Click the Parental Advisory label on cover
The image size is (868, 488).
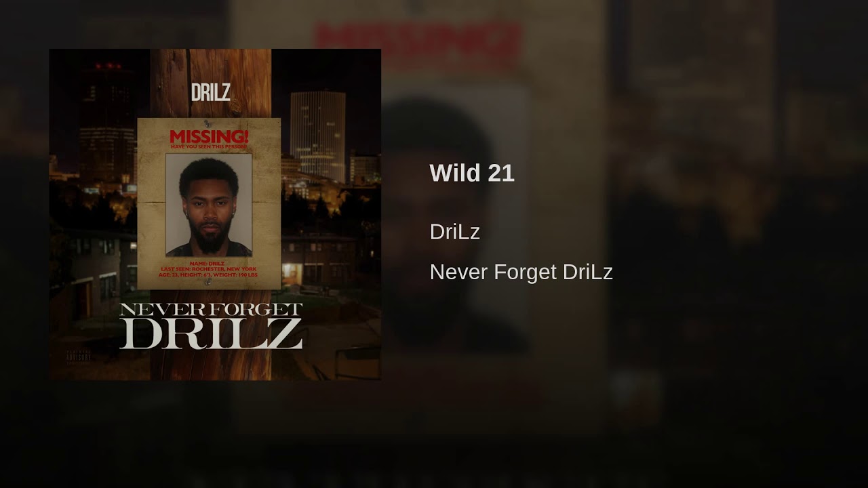(x=79, y=357)
